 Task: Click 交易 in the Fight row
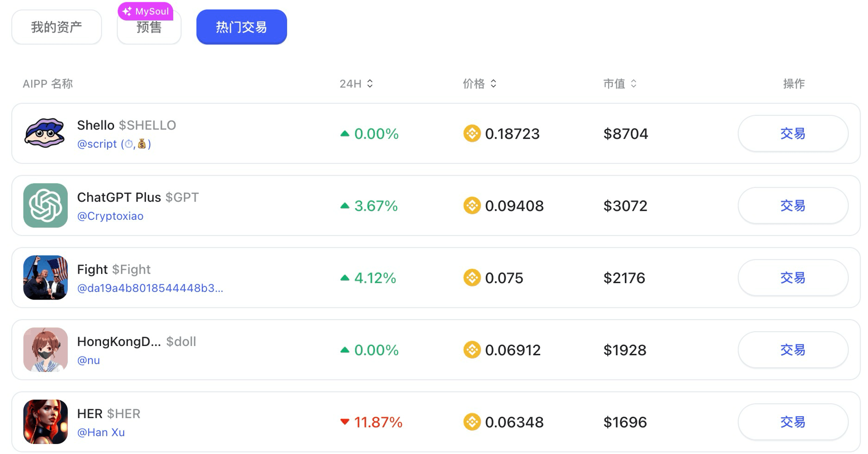793,278
